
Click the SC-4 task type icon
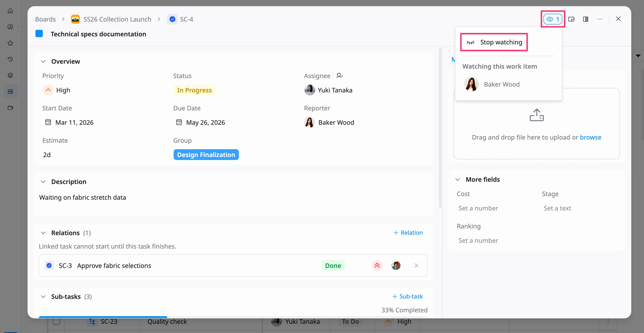[172, 19]
